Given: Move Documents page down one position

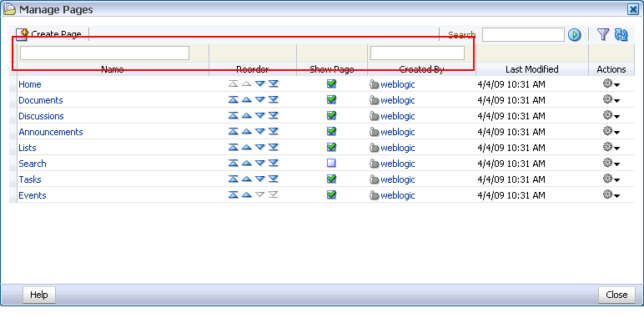Looking at the screenshot, I should (x=260, y=100).
